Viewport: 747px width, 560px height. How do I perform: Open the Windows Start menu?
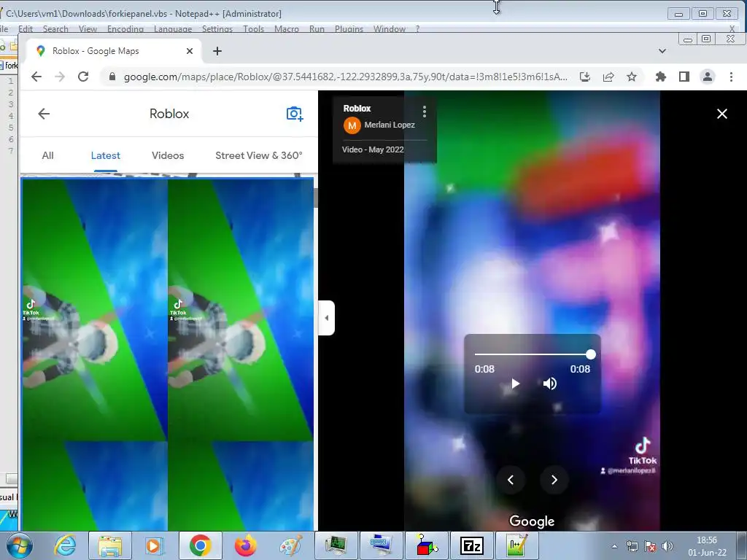tap(20, 545)
